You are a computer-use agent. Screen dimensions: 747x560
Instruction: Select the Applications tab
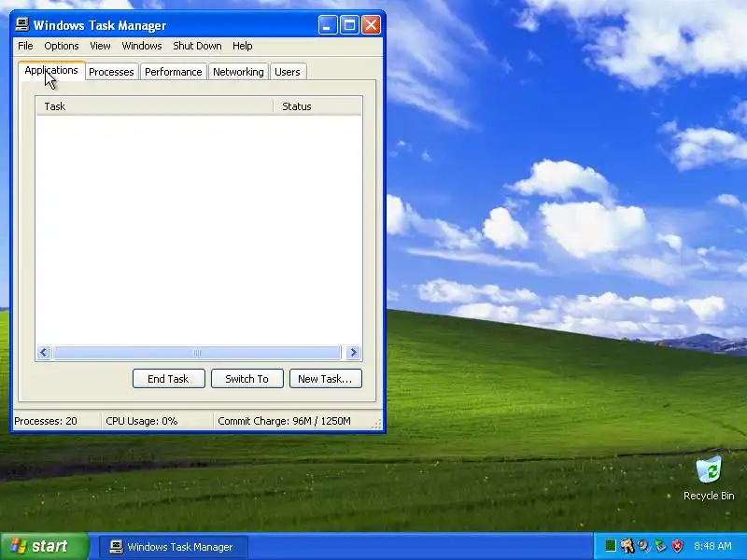(x=51, y=71)
